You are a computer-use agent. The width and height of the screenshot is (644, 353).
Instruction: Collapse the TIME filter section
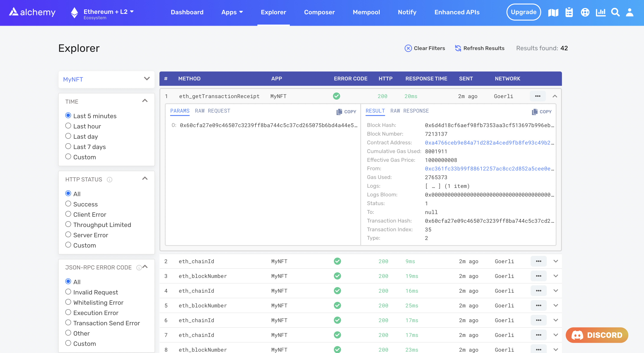point(145,101)
